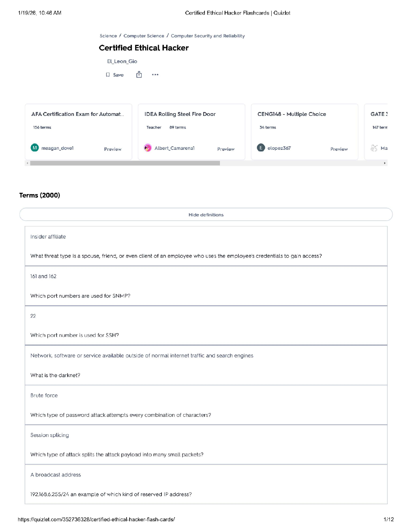Preview the IDEA Rolling Steel Fire Door set
411x532 pixels.
[226, 149]
